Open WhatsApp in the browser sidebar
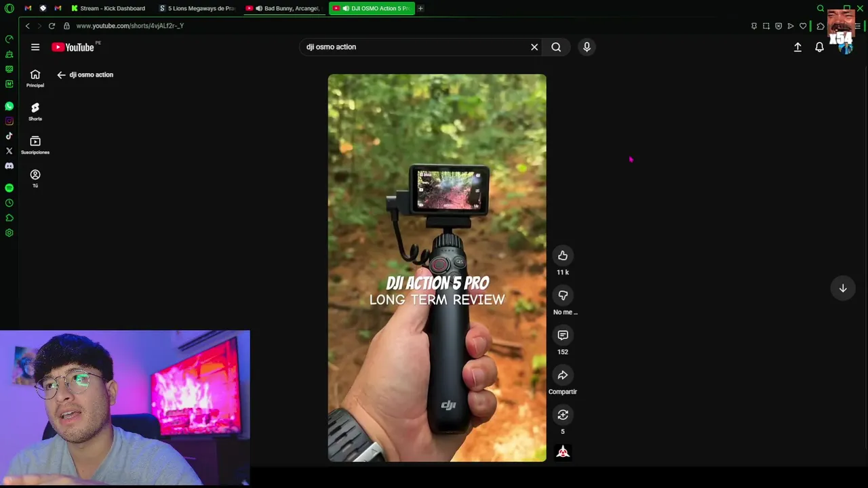Image resolution: width=868 pixels, height=488 pixels. 9,106
